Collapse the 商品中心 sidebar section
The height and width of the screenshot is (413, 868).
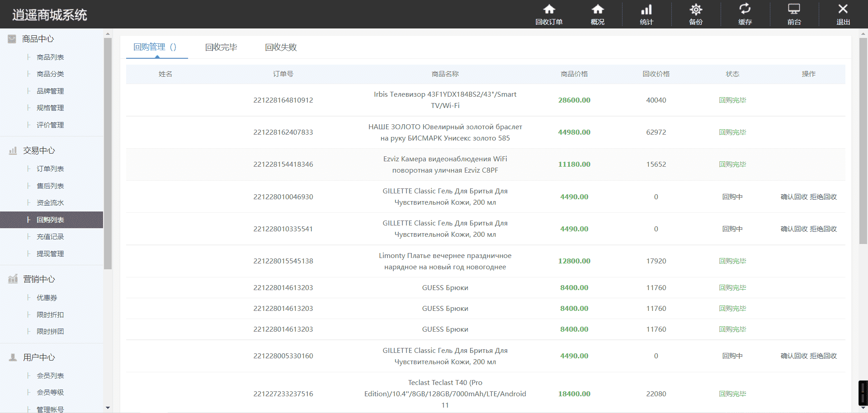pos(38,39)
